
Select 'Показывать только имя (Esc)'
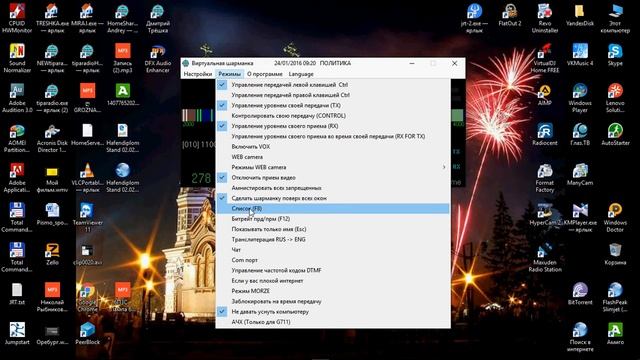coord(333,229)
